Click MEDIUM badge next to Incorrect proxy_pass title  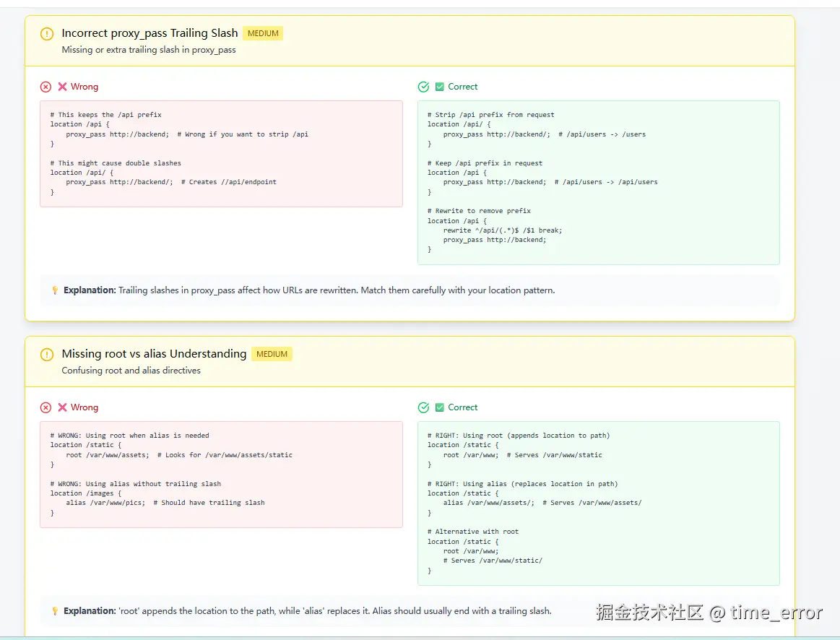[263, 33]
